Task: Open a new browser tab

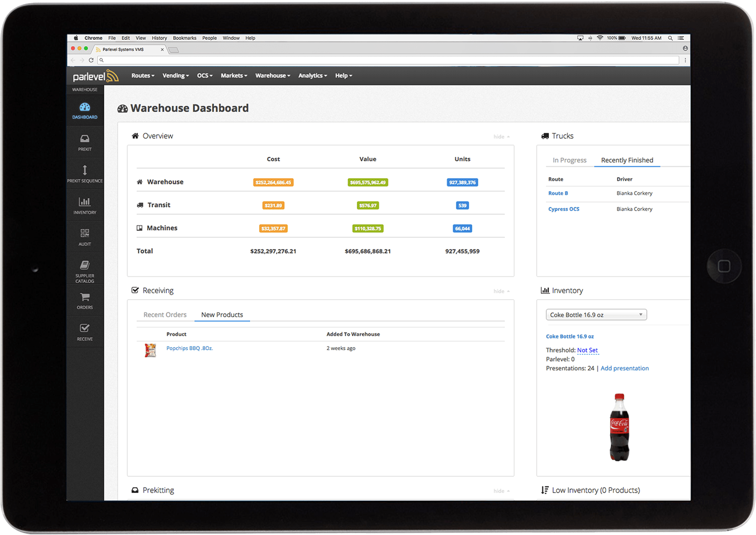Action: tap(174, 49)
